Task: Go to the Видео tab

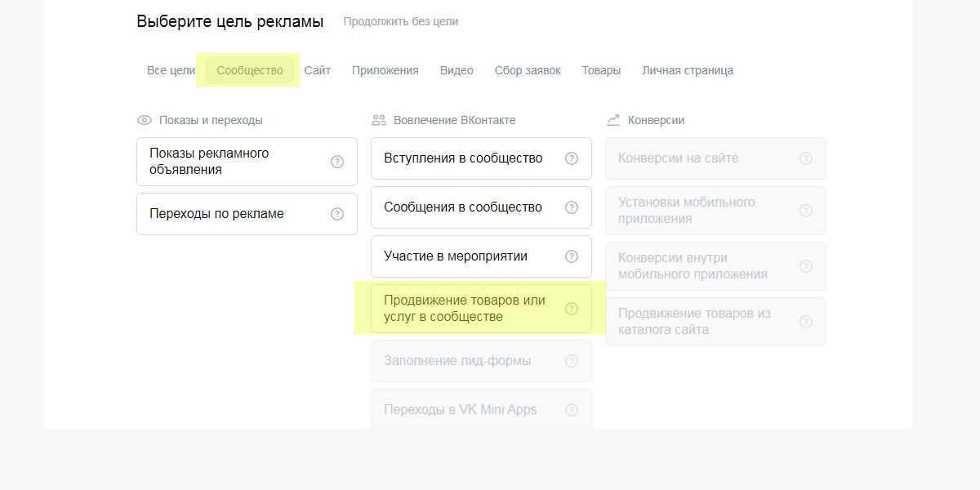Action: pyautogui.click(x=457, y=70)
